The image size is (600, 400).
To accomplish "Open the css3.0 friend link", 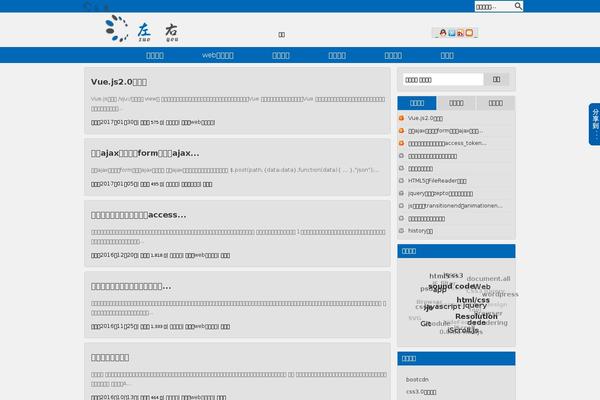I will point(421,392).
